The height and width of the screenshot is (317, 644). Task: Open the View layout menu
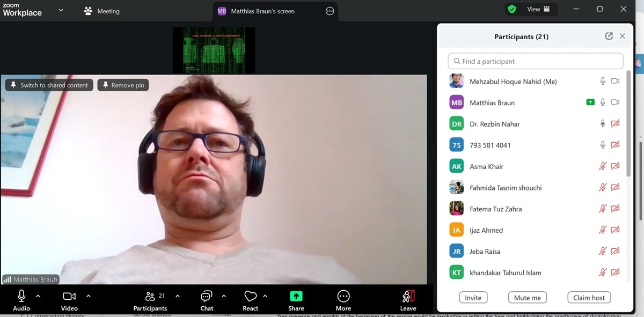(x=538, y=9)
